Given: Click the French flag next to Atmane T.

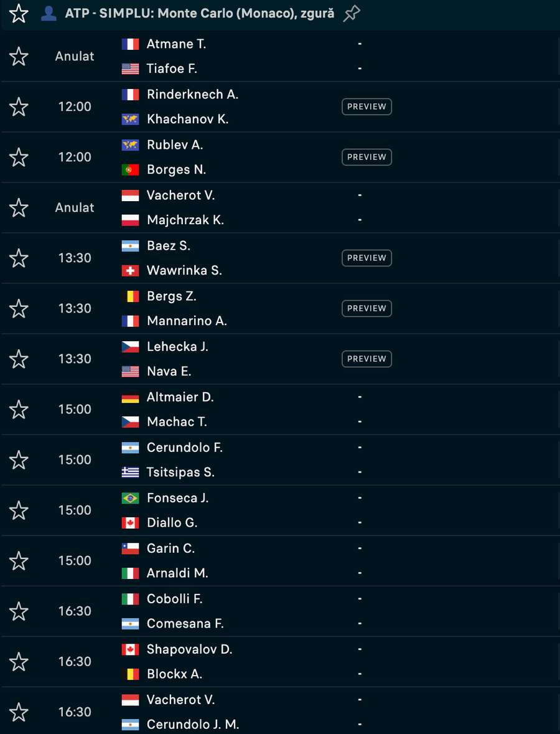Looking at the screenshot, I should (x=128, y=44).
